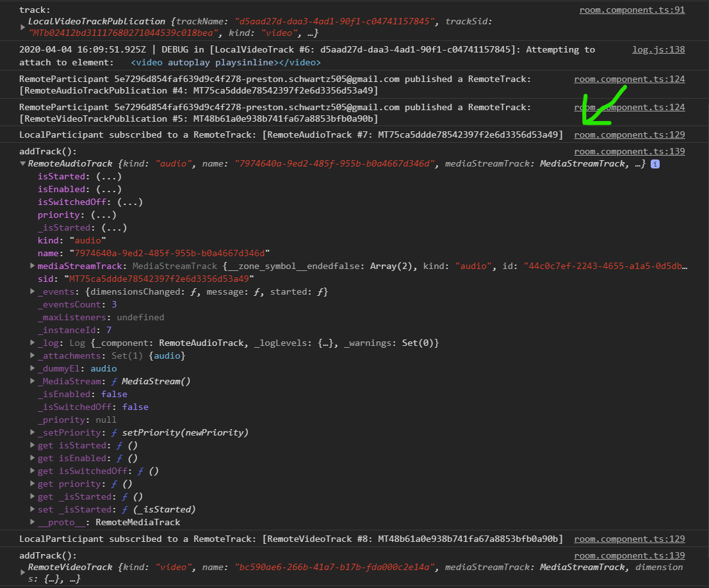Expand the _log property showing Log component
Image resolution: width=709 pixels, height=588 pixels.
coord(32,343)
